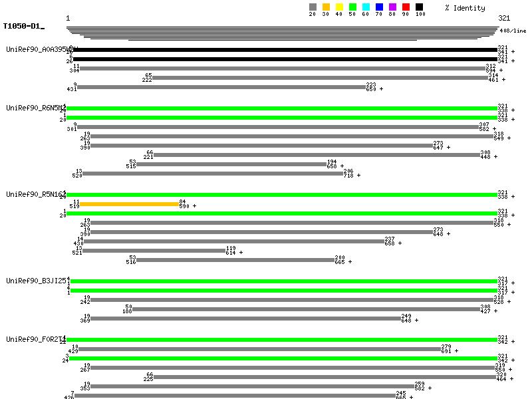Select the orange 30% identity swatch
This screenshot has height=399, width=532.
(326, 7)
